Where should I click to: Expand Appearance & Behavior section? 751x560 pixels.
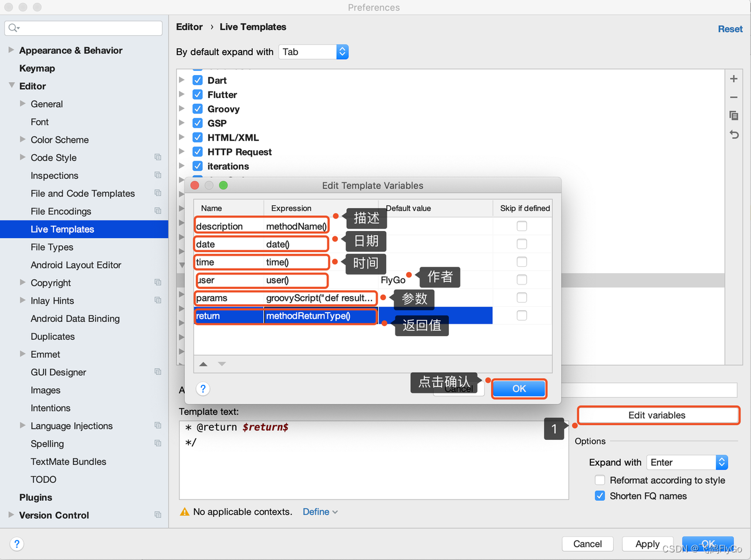(11, 50)
